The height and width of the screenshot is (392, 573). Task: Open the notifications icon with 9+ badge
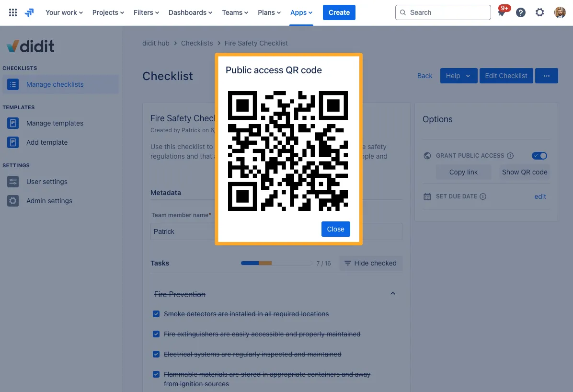tap(502, 12)
